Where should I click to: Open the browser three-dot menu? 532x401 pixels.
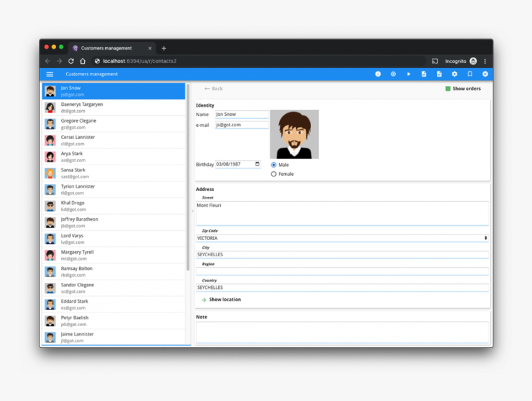485,61
